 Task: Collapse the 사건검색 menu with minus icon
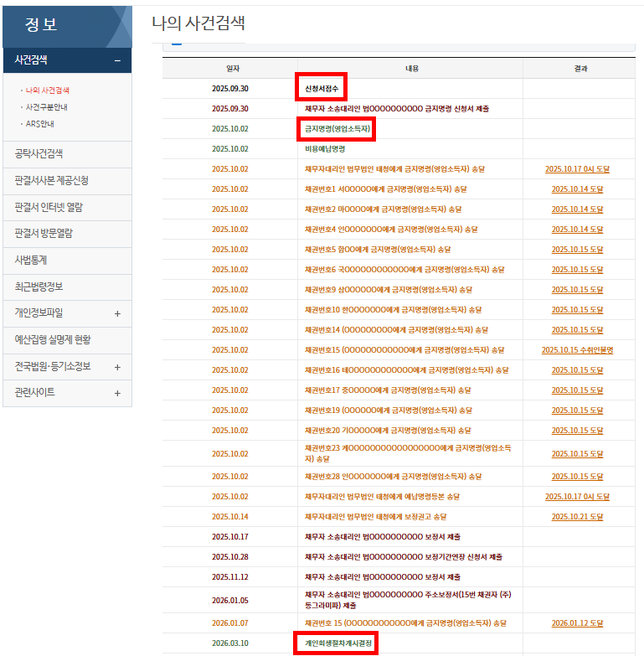coord(117,60)
